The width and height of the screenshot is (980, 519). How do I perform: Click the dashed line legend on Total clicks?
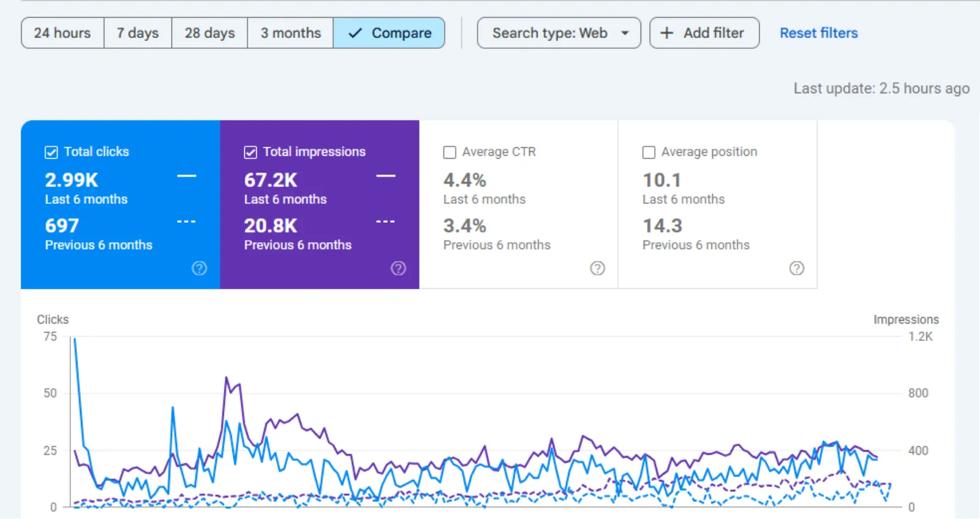pyautogui.click(x=187, y=222)
